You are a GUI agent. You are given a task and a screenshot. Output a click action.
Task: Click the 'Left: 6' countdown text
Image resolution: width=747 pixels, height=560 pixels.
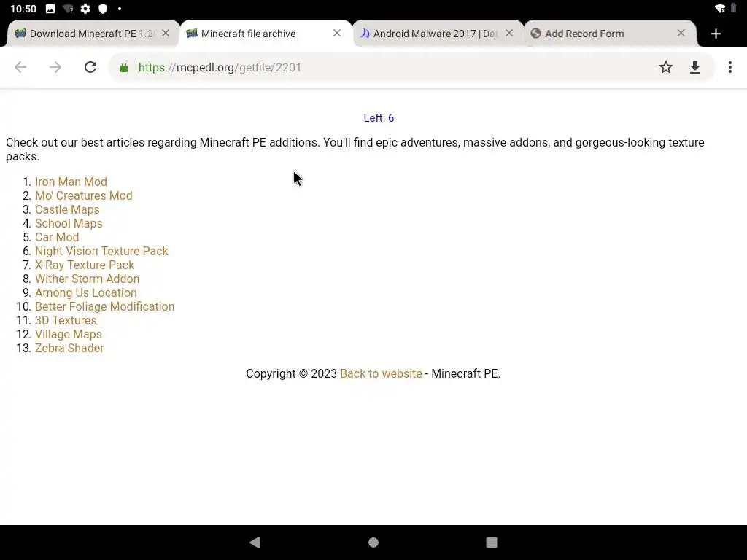click(x=379, y=118)
